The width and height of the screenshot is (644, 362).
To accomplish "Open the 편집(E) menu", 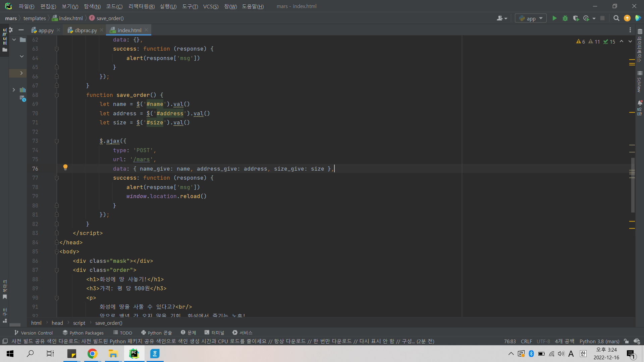I will click(x=48, y=6).
